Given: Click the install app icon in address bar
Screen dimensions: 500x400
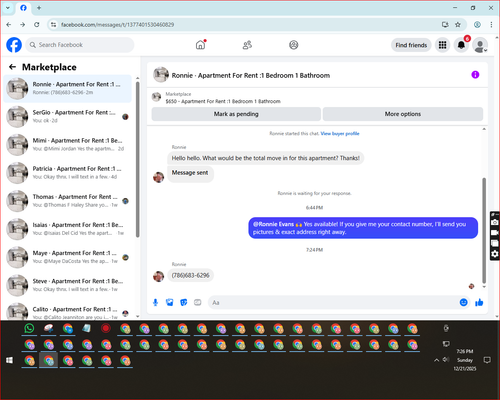Looking at the screenshot, I should point(445,25).
